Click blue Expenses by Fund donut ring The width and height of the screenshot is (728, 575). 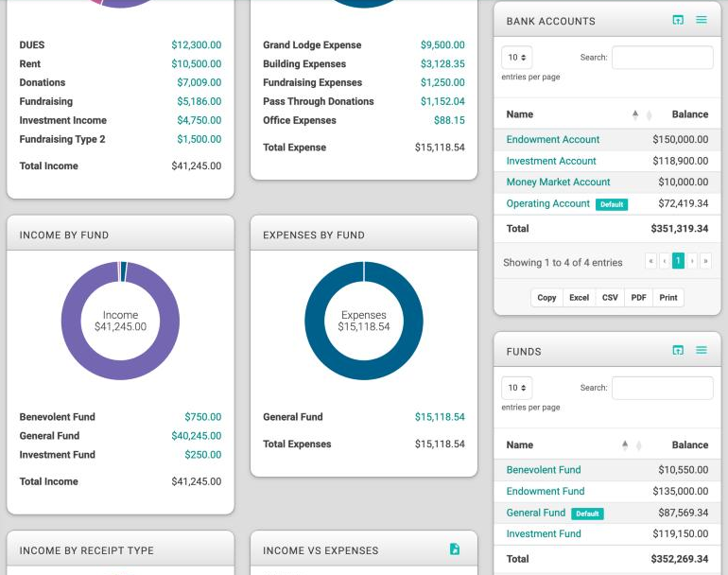(x=364, y=370)
